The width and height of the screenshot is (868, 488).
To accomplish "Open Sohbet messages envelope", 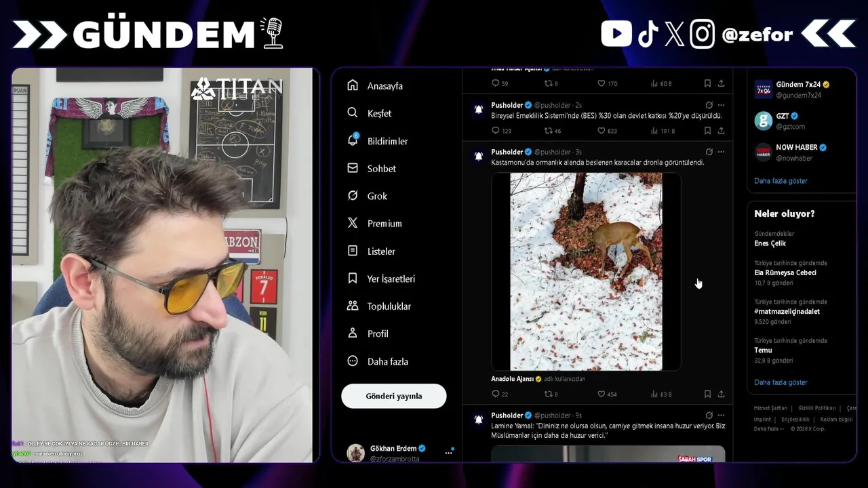I will [x=353, y=168].
